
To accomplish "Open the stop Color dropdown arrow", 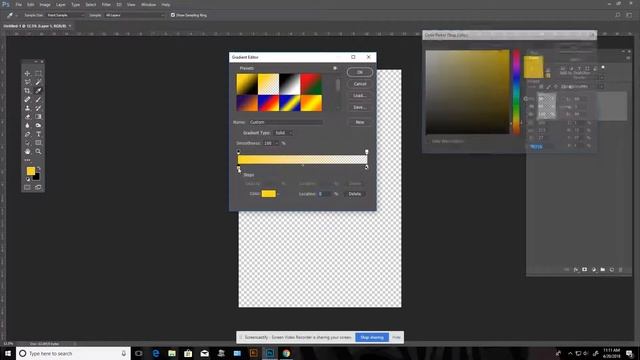I will pos(278,194).
